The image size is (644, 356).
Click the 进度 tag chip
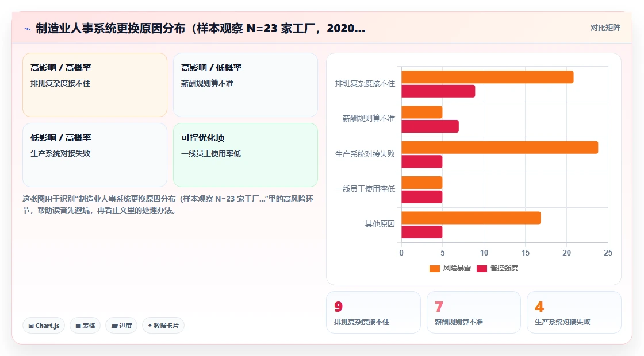121,326
